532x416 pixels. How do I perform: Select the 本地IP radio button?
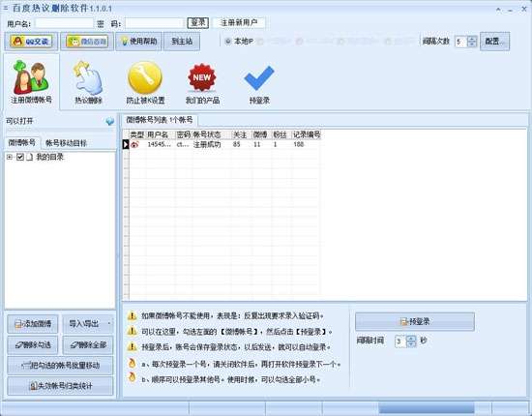click(228, 42)
